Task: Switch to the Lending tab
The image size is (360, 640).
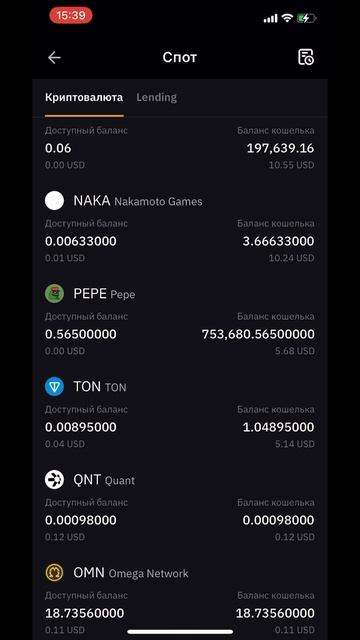Action: click(x=156, y=98)
